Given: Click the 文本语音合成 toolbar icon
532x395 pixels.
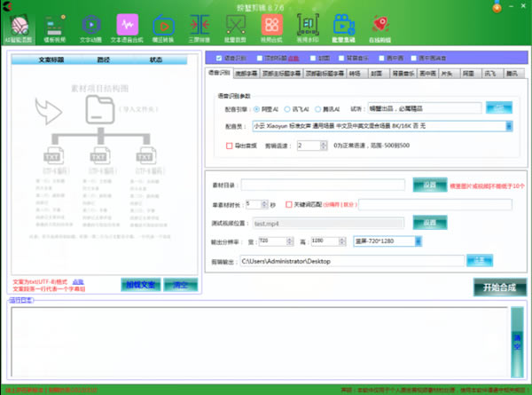Looking at the screenshot, I should point(128,26).
